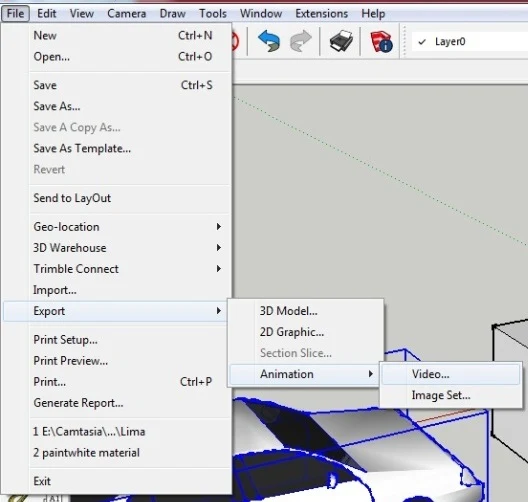
Task: Expand the Trimble Connect submenu
Action: (x=128, y=269)
